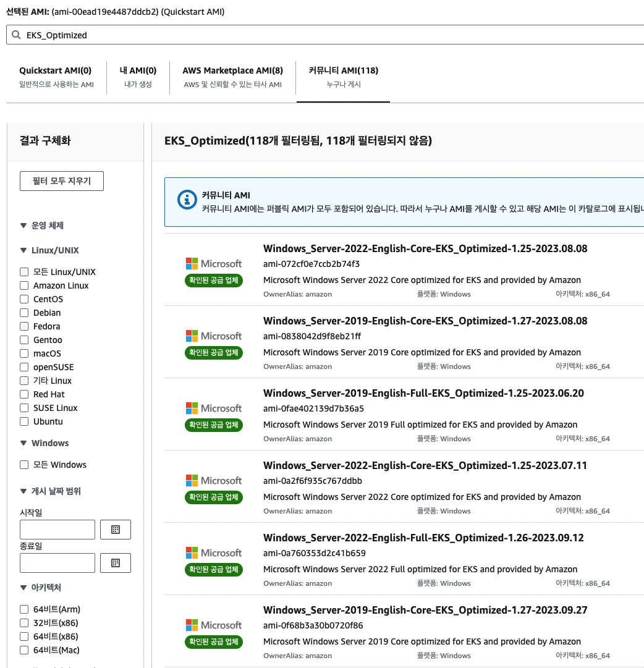Screen dimensions: 644x668
Task: Enable the SUSE Linux checkbox
Action: 24,408
